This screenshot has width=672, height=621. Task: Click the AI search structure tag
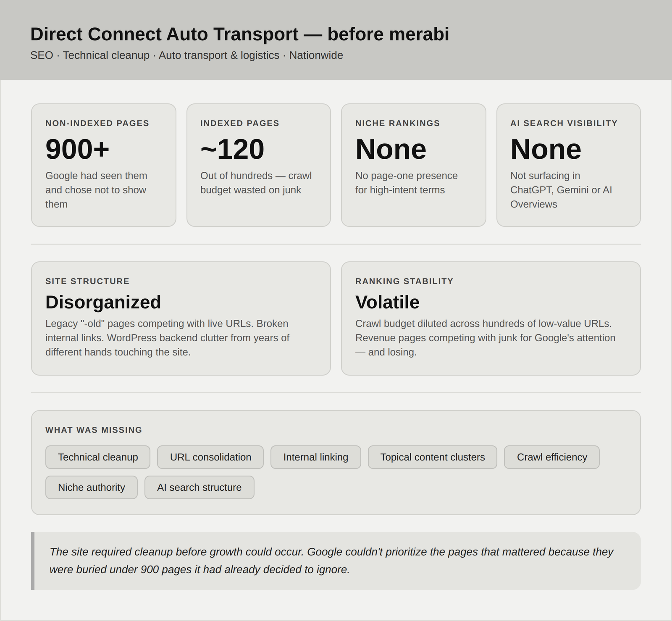point(199,487)
